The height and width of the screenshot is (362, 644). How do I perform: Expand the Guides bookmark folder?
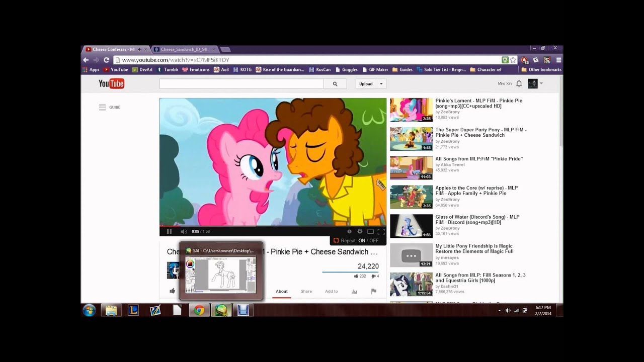(x=403, y=70)
